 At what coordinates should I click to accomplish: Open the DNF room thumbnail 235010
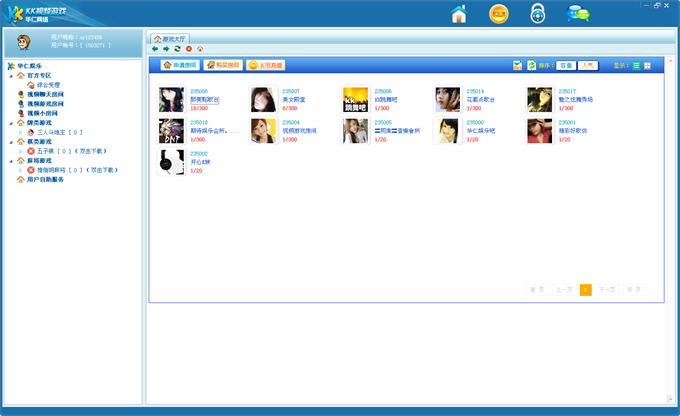(171, 131)
